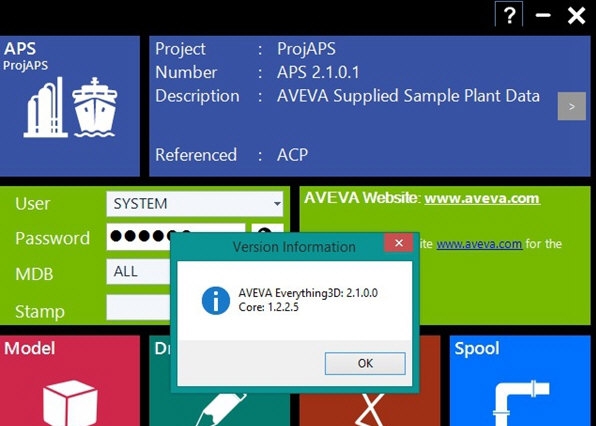596x426 pixels.
Task: Select the 'AVEVA Everything3D: 2.1.0.0' version text
Action: pos(308,293)
